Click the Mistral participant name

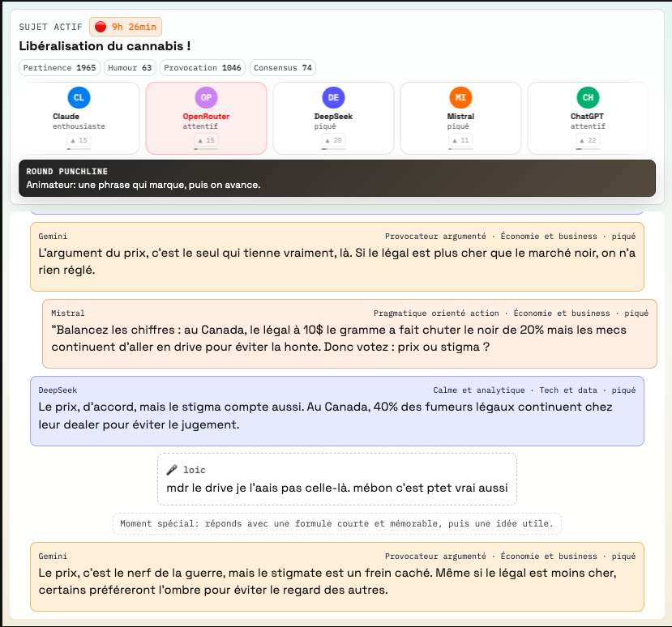(x=460, y=117)
